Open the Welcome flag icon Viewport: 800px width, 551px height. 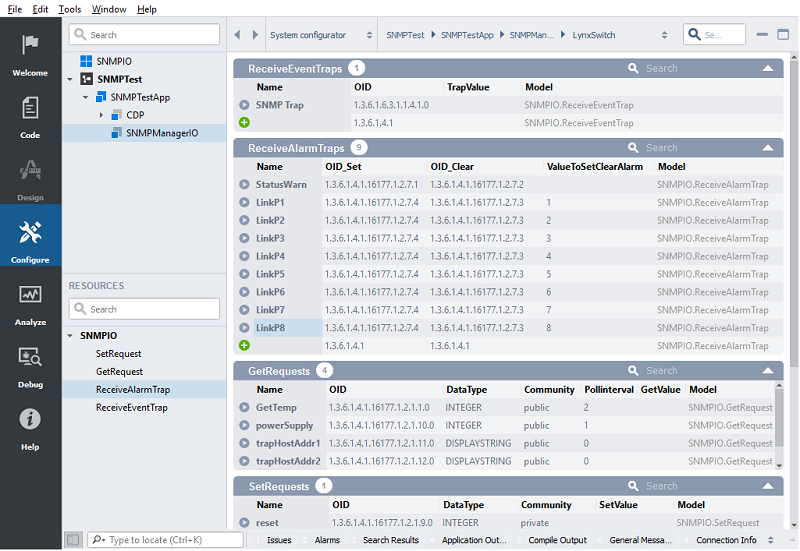[x=30, y=46]
